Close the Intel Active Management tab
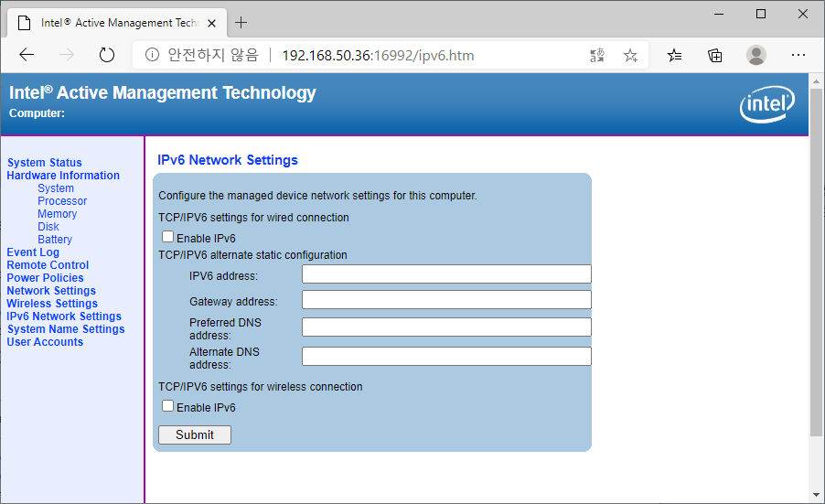825x504 pixels. [x=211, y=23]
